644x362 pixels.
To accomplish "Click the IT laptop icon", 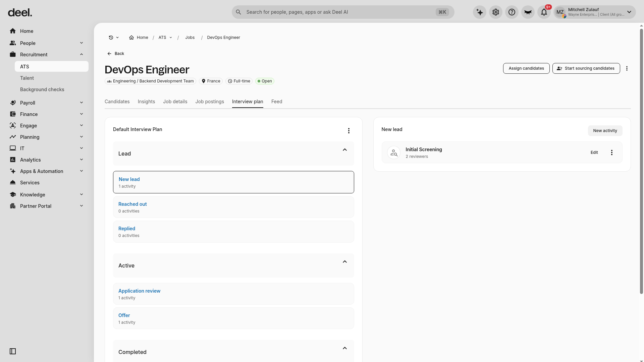I will point(13,148).
